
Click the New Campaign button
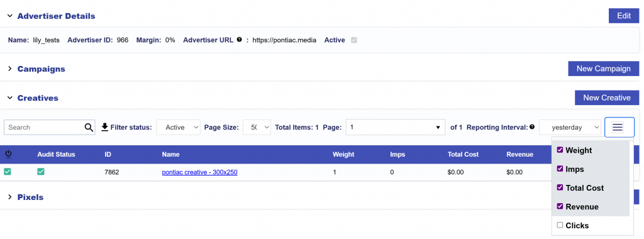(604, 69)
